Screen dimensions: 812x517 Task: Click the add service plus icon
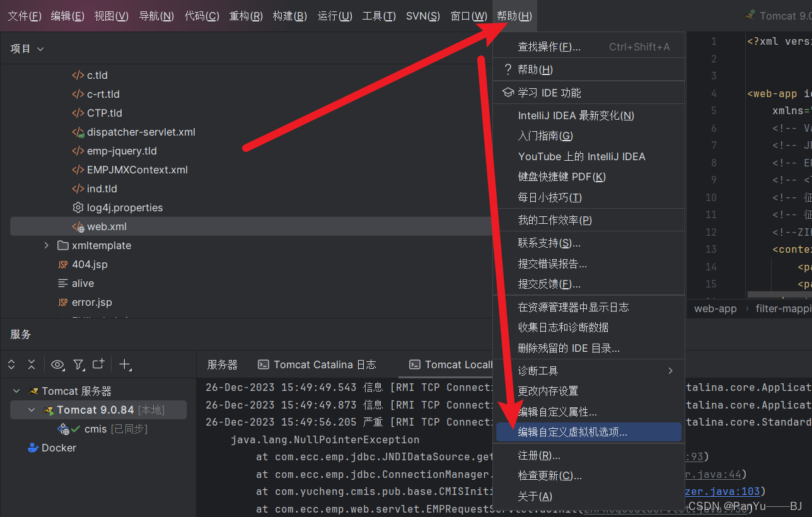tap(125, 364)
